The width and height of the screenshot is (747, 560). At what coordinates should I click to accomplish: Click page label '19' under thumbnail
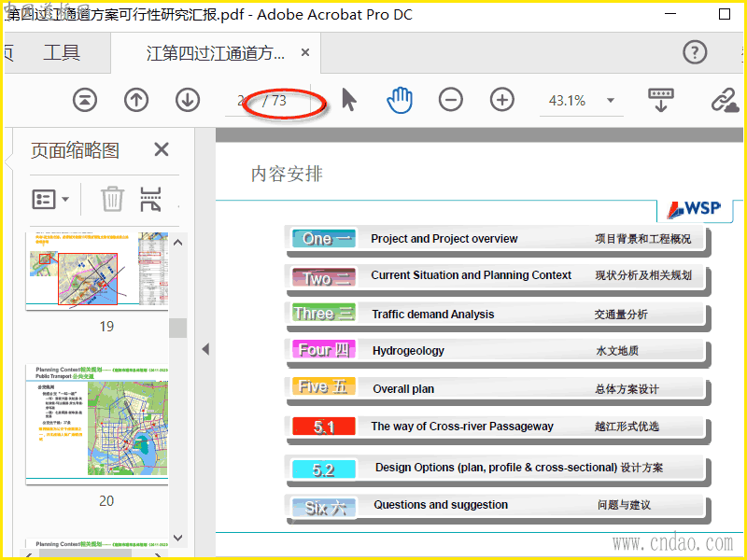[106, 326]
